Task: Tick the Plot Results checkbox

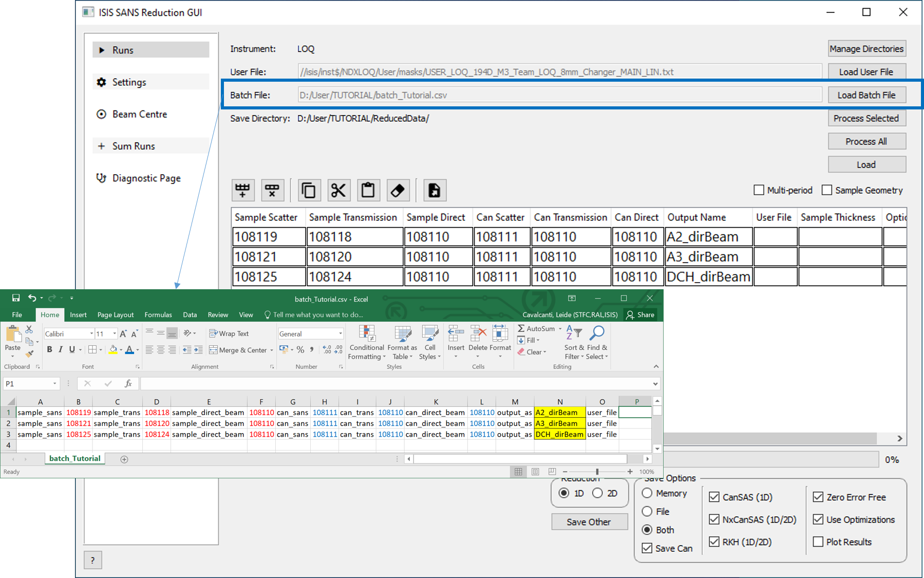Action: tap(818, 542)
